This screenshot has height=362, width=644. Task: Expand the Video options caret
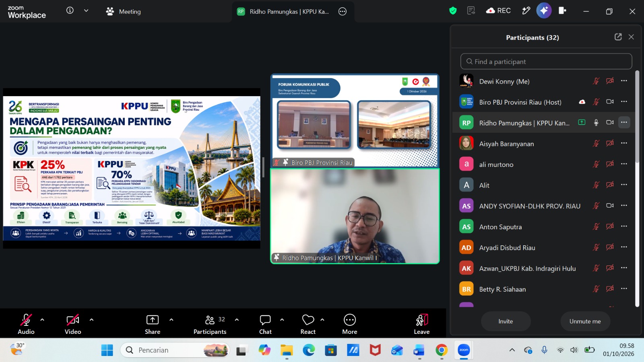91,320
